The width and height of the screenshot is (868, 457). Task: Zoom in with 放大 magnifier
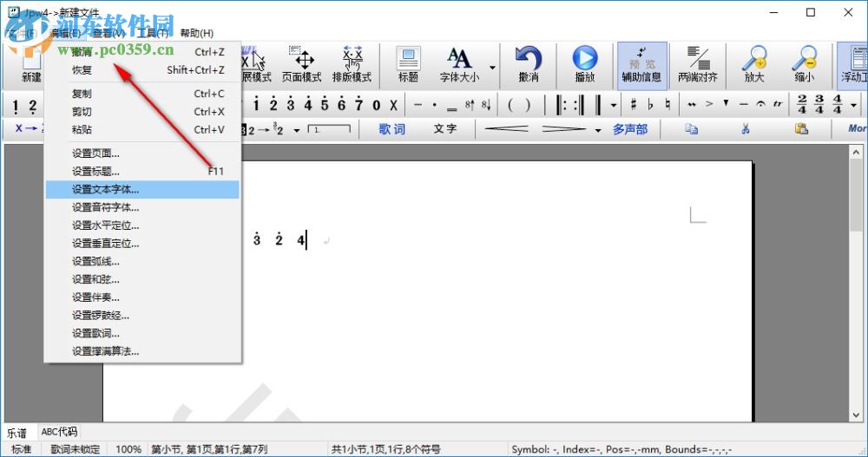coord(754,65)
